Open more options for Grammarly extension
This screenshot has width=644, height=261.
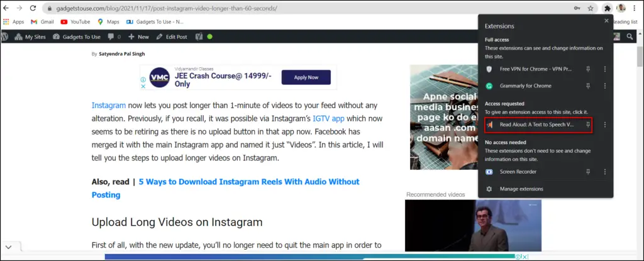click(x=604, y=86)
